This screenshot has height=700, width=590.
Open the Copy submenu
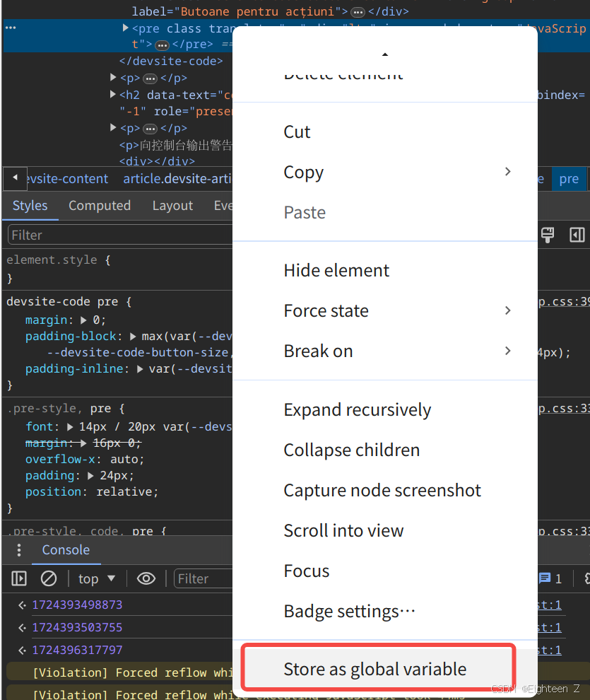tap(385, 172)
